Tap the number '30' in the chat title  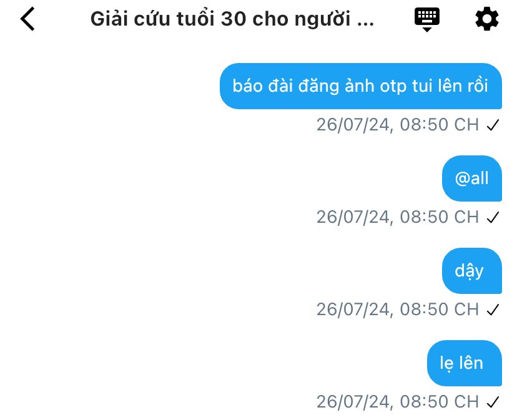(234, 19)
